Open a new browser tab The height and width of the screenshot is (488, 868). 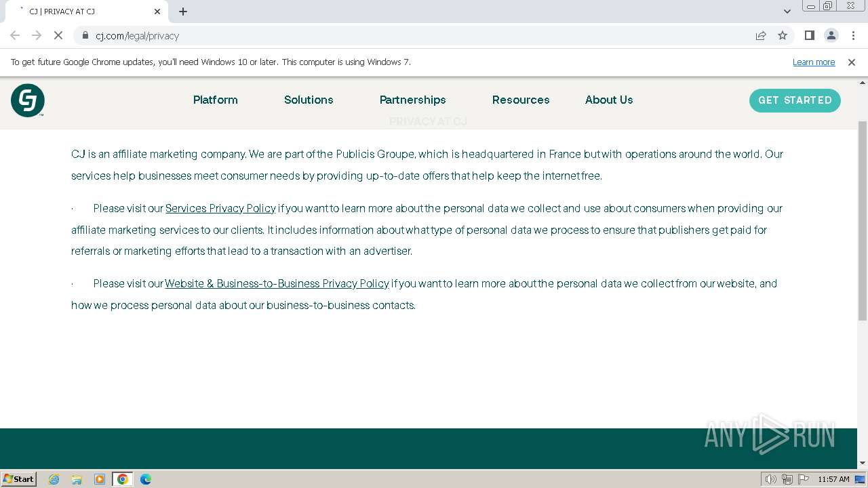coord(183,12)
